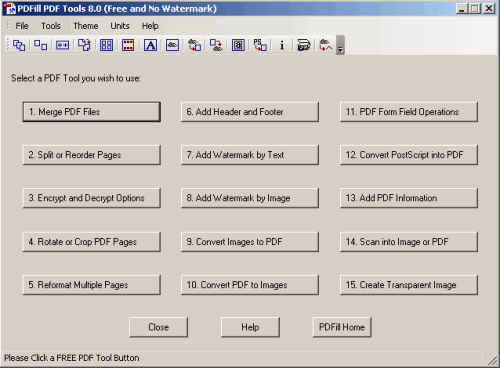Click the Close button at bottom
This screenshot has height=368, width=500.
(x=158, y=327)
